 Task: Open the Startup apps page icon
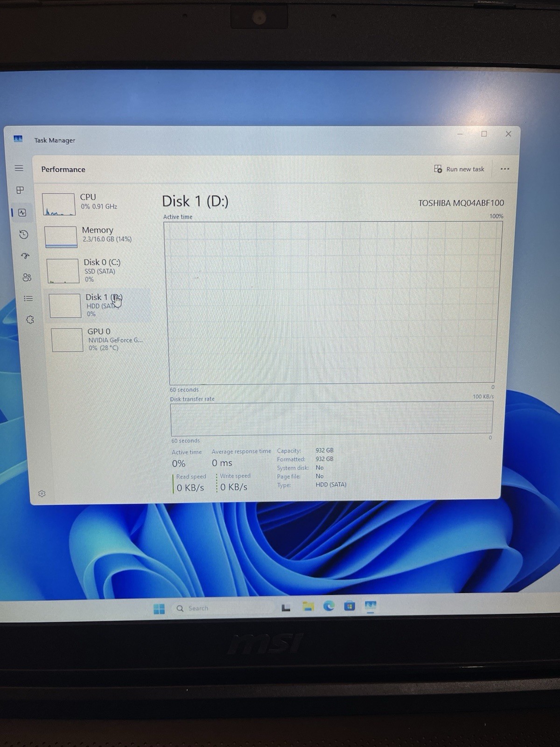click(x=25, y=256)
